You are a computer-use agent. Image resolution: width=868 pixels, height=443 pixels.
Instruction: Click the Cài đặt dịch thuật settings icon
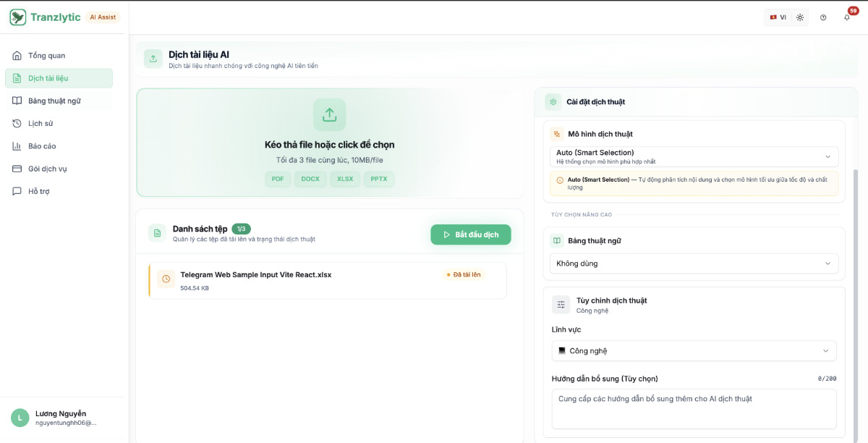pos(553,102)
